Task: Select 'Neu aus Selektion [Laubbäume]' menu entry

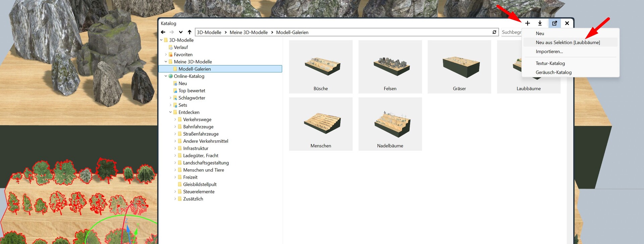Action: [x=568, y=43]
